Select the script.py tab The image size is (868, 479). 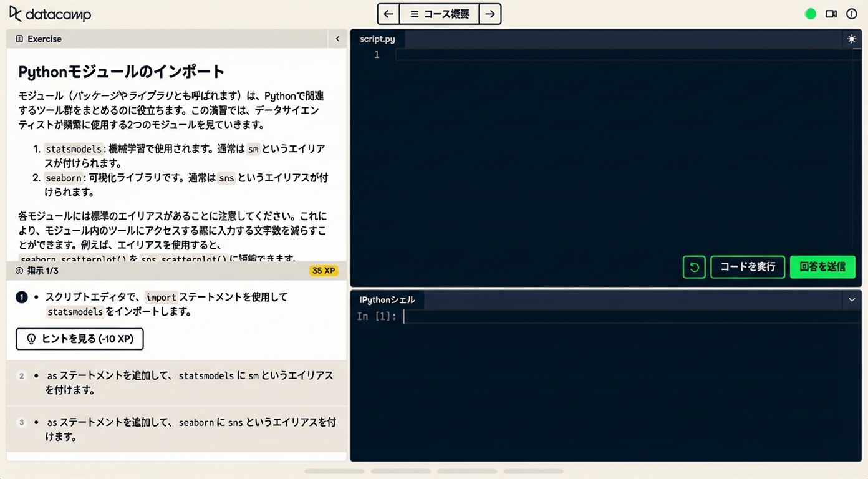(x=377, y=39)
